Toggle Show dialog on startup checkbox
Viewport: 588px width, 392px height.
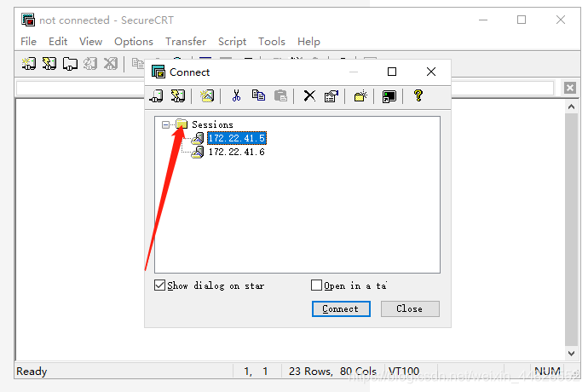pos(159,285)
